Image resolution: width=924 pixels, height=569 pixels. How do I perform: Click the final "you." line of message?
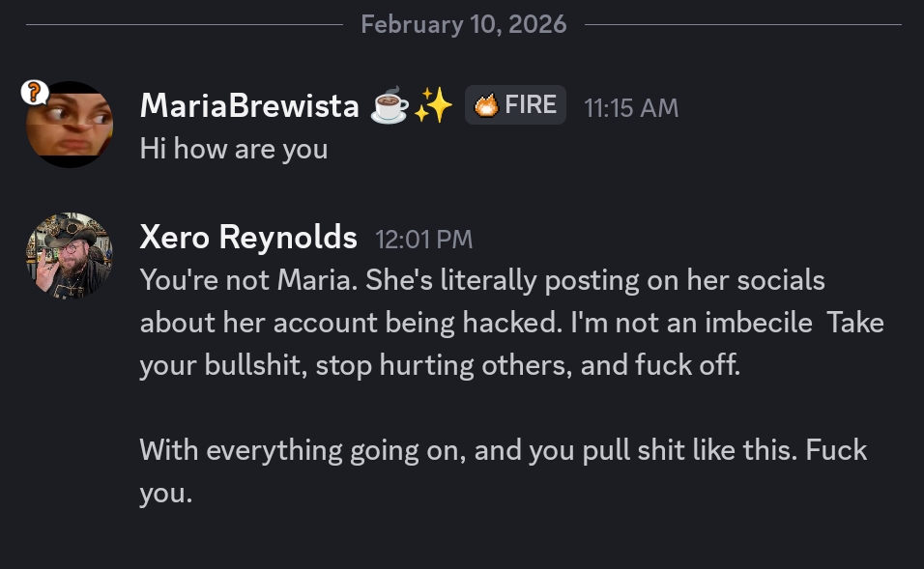tap(166, 494)
